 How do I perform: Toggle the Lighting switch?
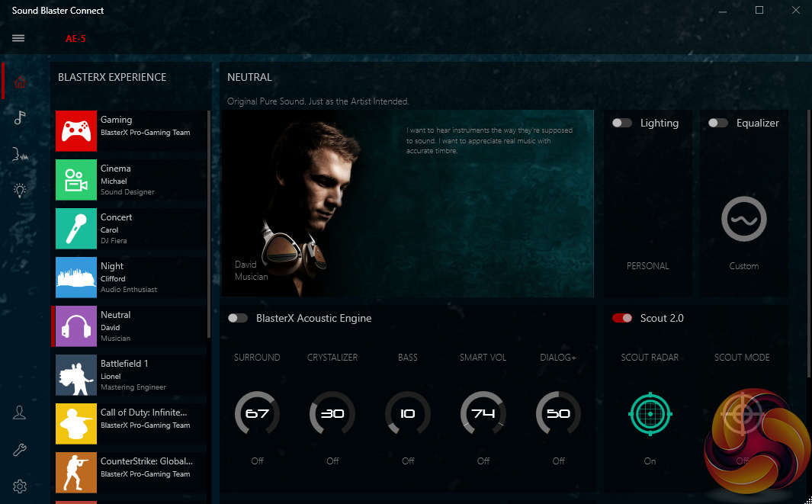point(622,123)
